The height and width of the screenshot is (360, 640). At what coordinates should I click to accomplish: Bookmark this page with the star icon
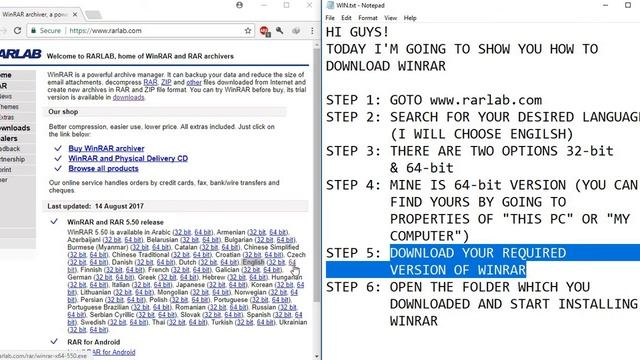click(x=248, y=31)
